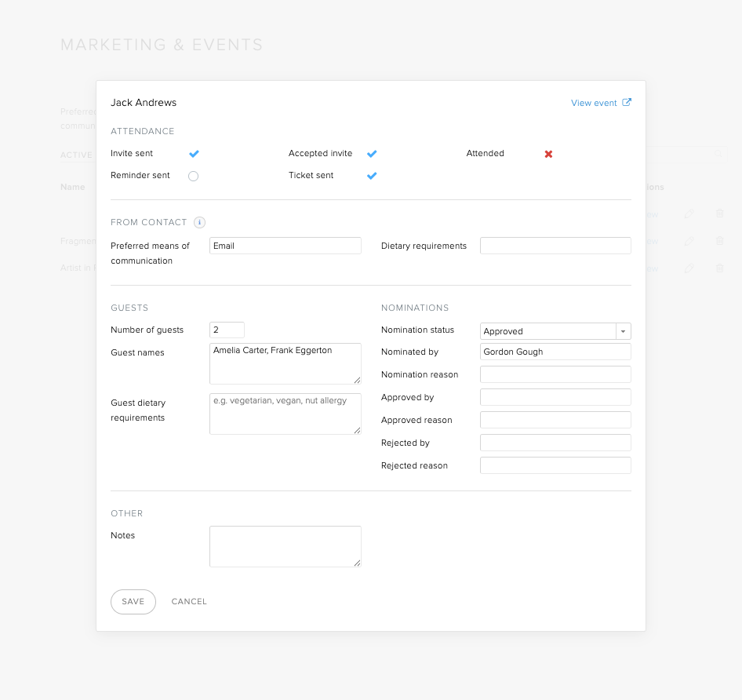Image resolution: width=742 pixels, height=700 pixels.
Task: Focus the Number of guests field
Action: 227,330
